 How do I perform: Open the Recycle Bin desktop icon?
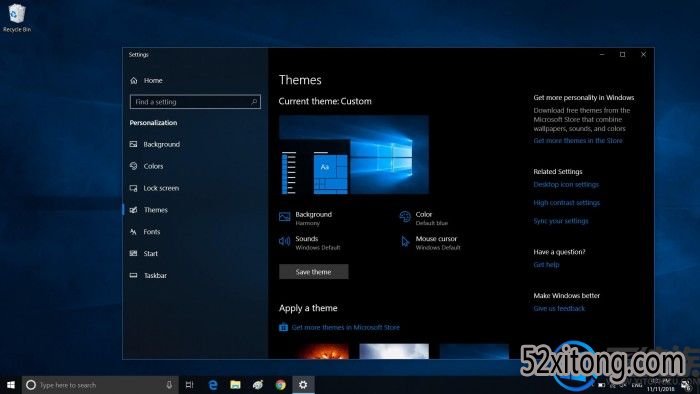click(17, 18)
